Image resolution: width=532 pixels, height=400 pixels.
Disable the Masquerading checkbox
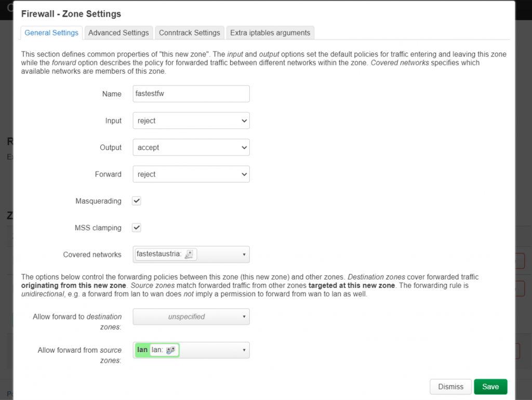click(136, 201)
